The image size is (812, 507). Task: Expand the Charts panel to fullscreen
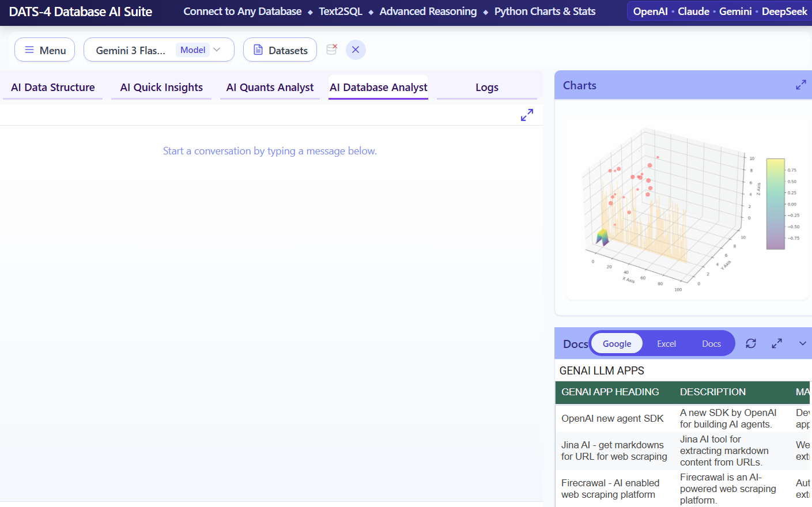point(801,85)
